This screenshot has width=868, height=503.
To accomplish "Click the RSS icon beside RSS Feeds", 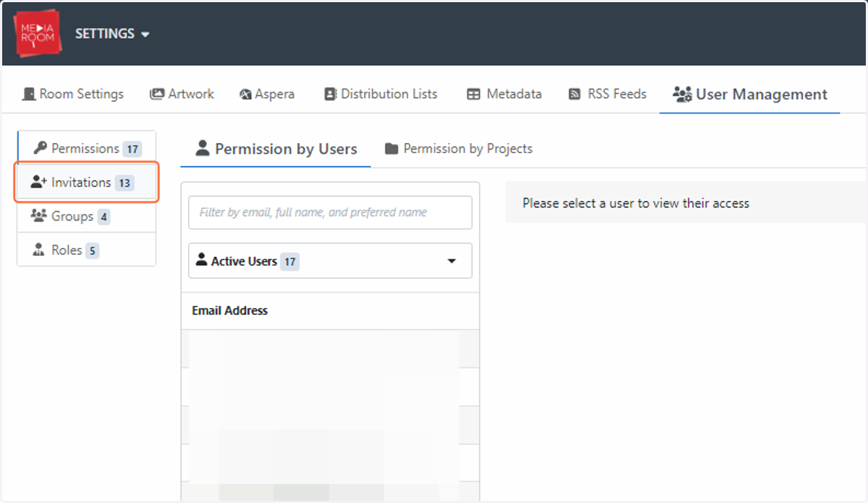I will tap(574, 95).
